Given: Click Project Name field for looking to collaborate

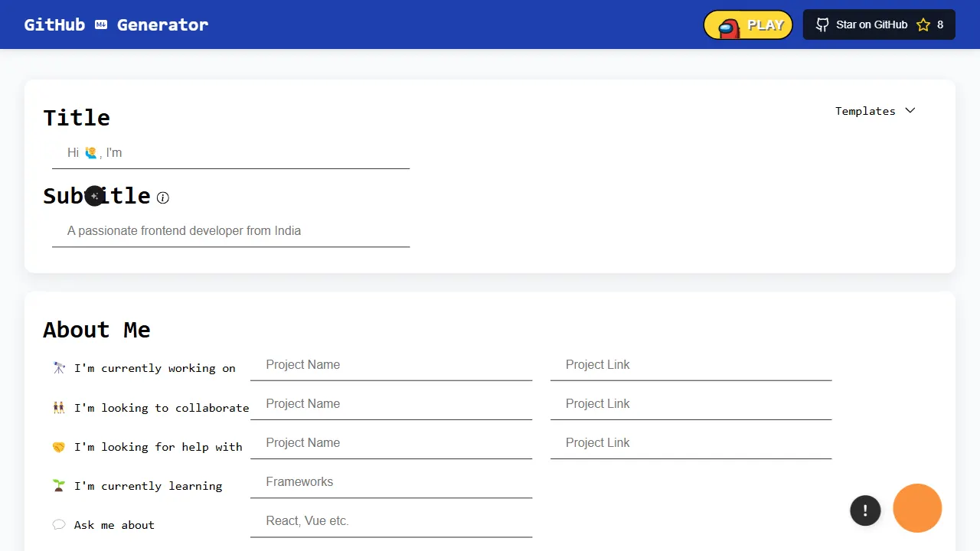Looking at the screenshot, I should pos(391,404).
